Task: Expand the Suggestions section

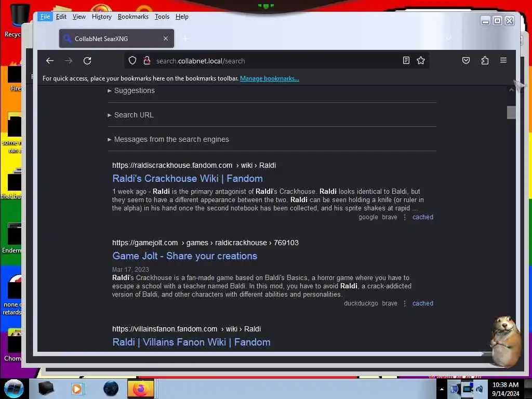Action: [x=131, y=90]
